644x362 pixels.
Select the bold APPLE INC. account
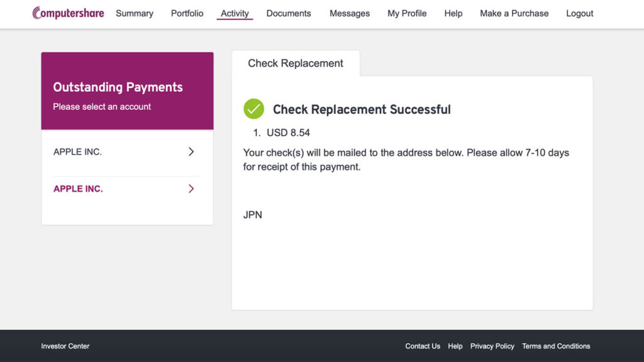(127, 189)
